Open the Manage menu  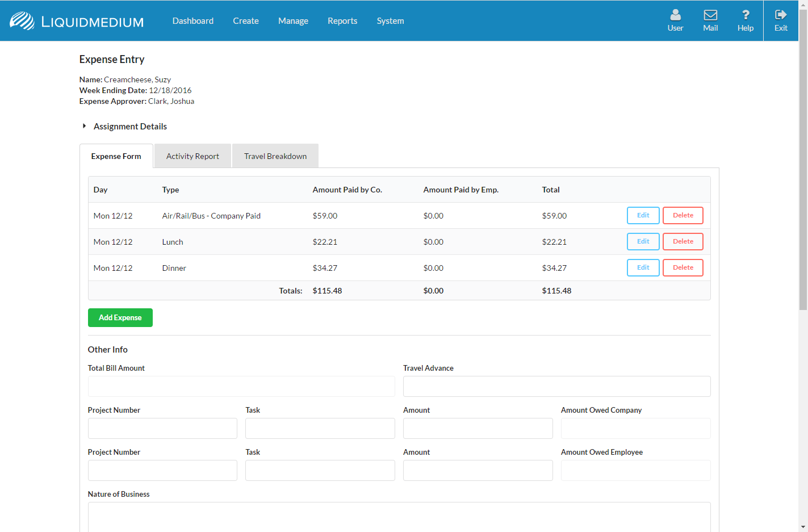[293, 21]
